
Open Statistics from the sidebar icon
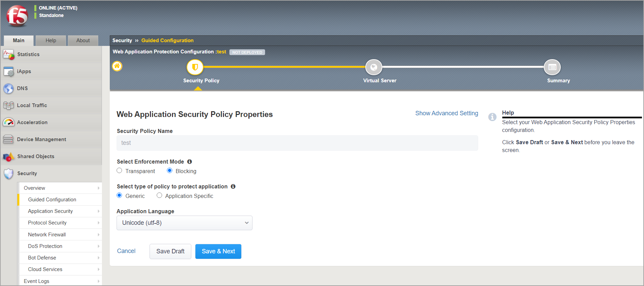point(8,54)
